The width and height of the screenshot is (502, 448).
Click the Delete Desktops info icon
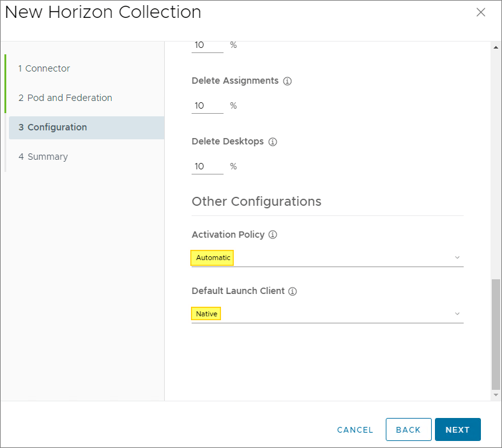[273, 142]
